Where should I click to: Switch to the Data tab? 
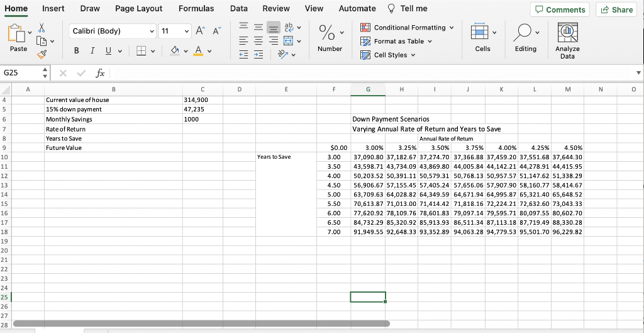pos(238,9)
